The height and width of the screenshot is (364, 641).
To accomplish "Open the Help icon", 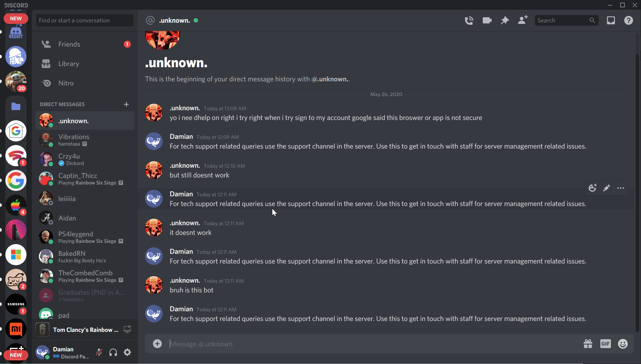I will [x=628, y=20].
